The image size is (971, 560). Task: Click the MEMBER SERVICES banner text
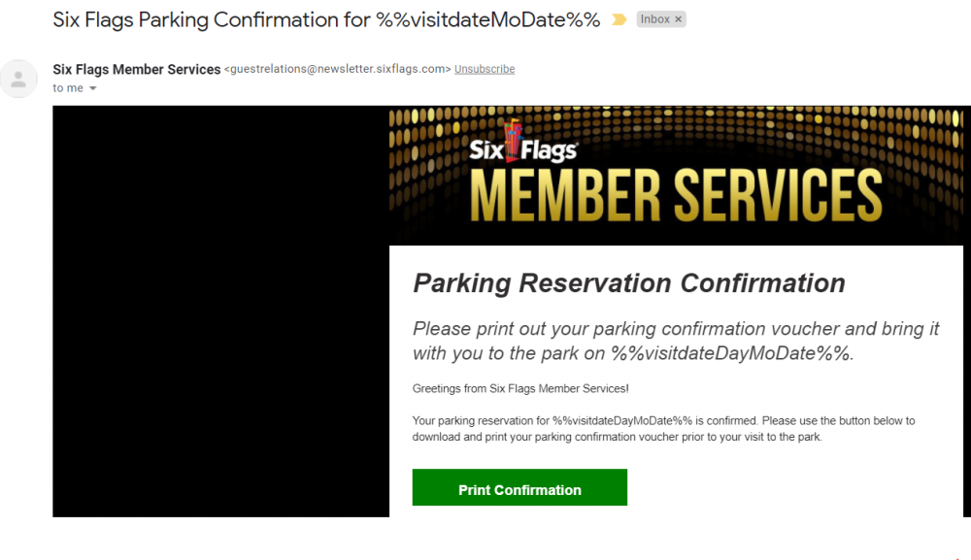(676, 195)
